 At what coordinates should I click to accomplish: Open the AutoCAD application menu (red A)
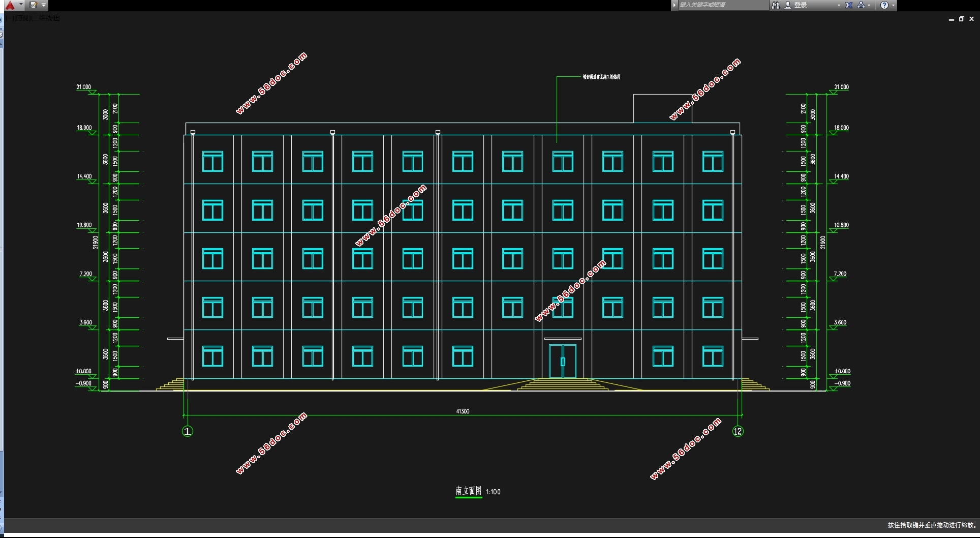[10, 5]
